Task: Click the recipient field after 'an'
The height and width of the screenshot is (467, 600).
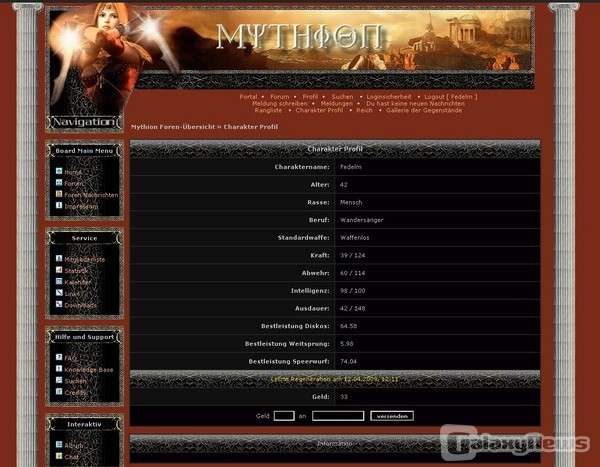Action: click(x=338, y=416)
